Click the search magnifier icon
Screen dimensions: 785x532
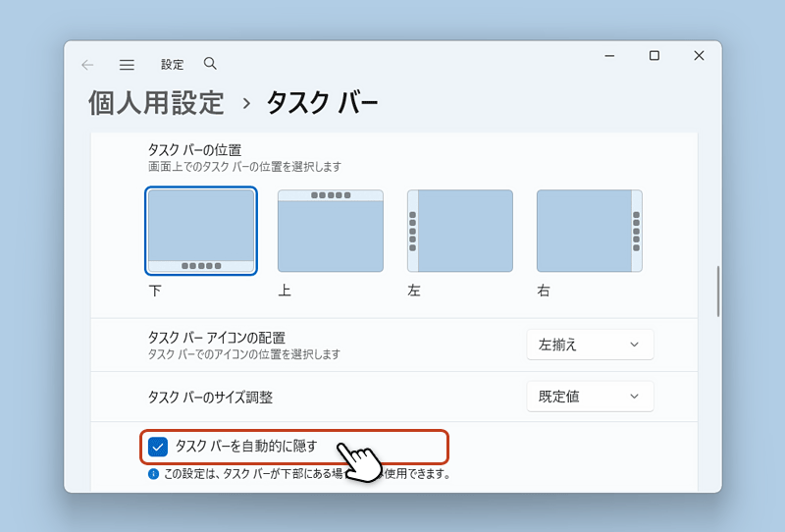coord(210,64)
